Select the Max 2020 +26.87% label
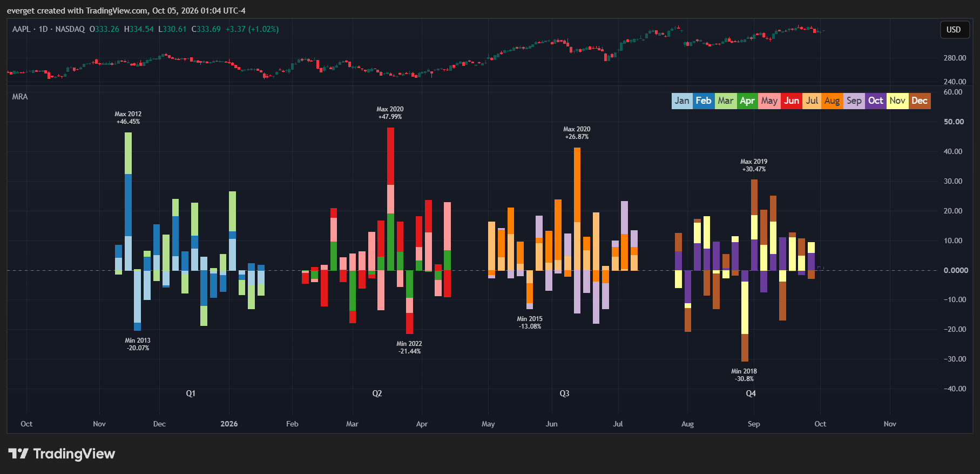Viewport: 980px width, 474px height. pyautogui.click(x=577, y=133)
